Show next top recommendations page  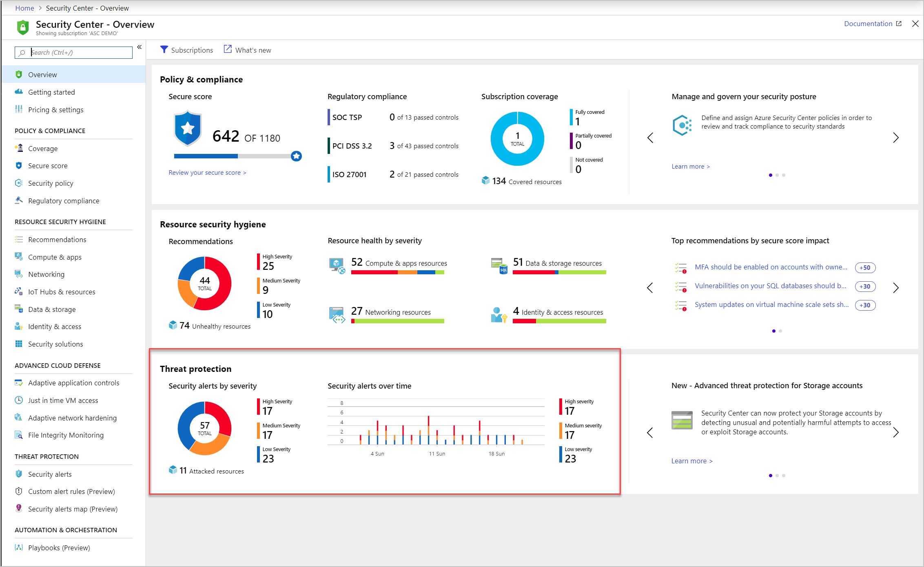(x=896, y=288)
